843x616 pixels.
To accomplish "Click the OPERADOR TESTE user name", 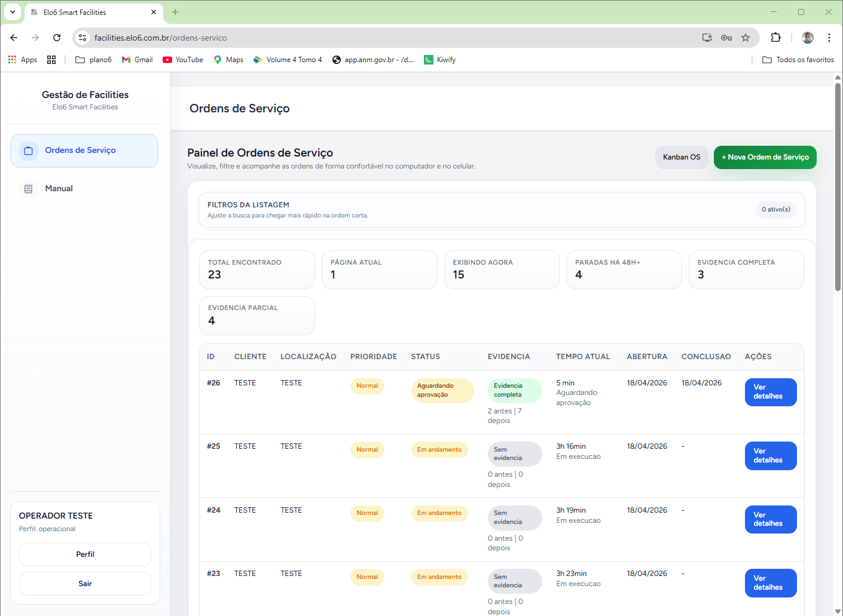I will click(56, 516).
